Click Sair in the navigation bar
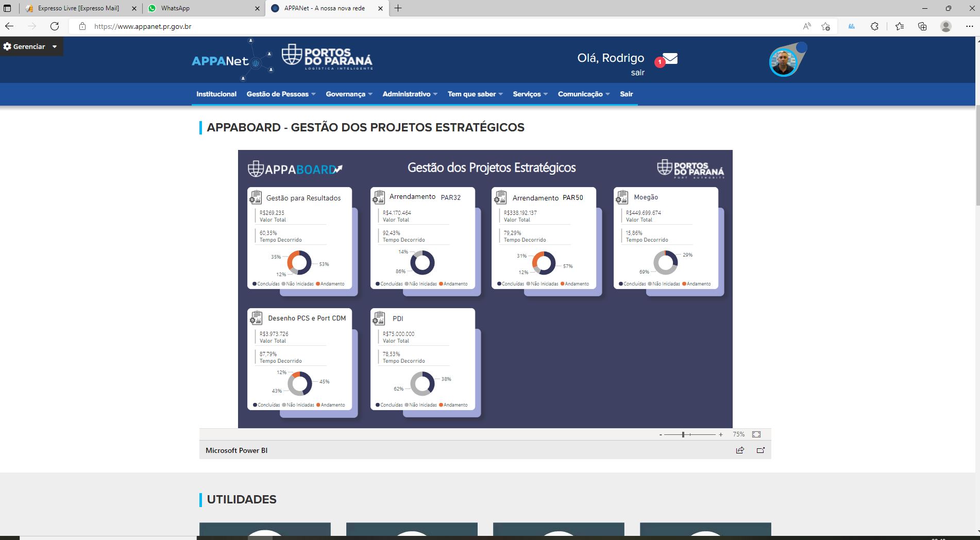The width and height of the screenshot is (980, 540). 627,94
